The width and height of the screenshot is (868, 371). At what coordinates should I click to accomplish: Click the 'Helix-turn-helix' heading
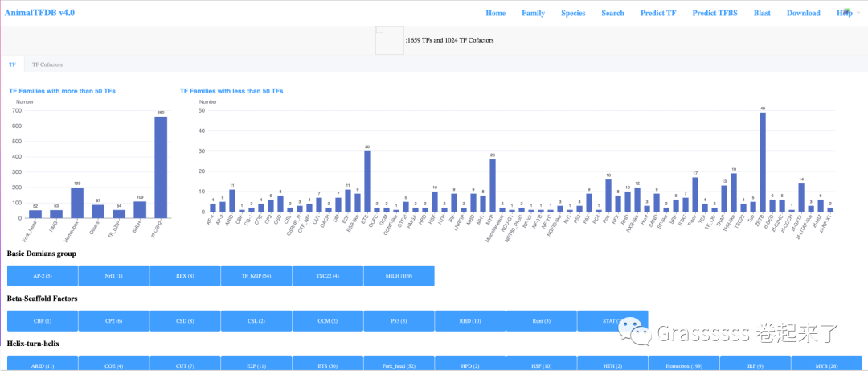(33, 344)
